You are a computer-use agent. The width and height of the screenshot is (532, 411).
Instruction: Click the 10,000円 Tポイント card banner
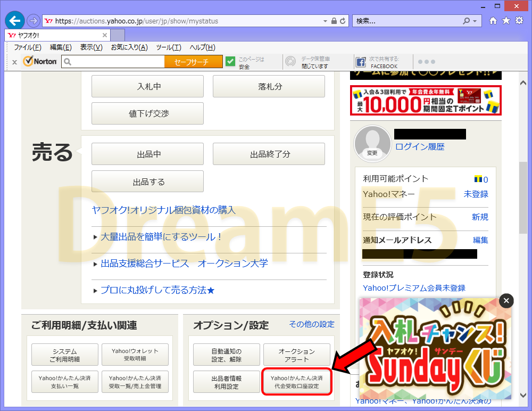pos(426,100)
